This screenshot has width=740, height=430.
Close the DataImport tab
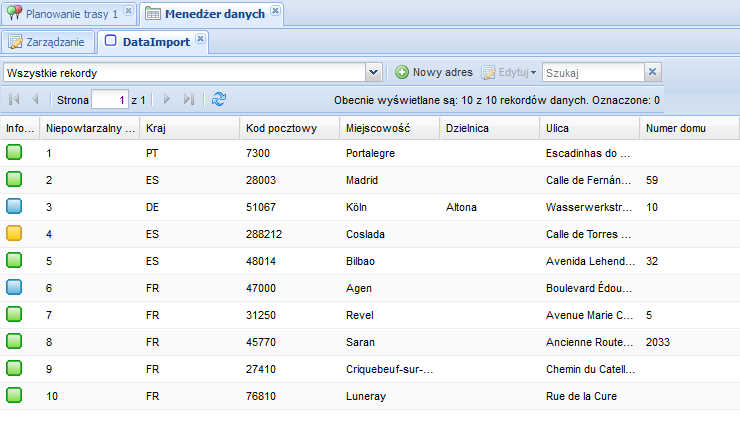point(200,39)
